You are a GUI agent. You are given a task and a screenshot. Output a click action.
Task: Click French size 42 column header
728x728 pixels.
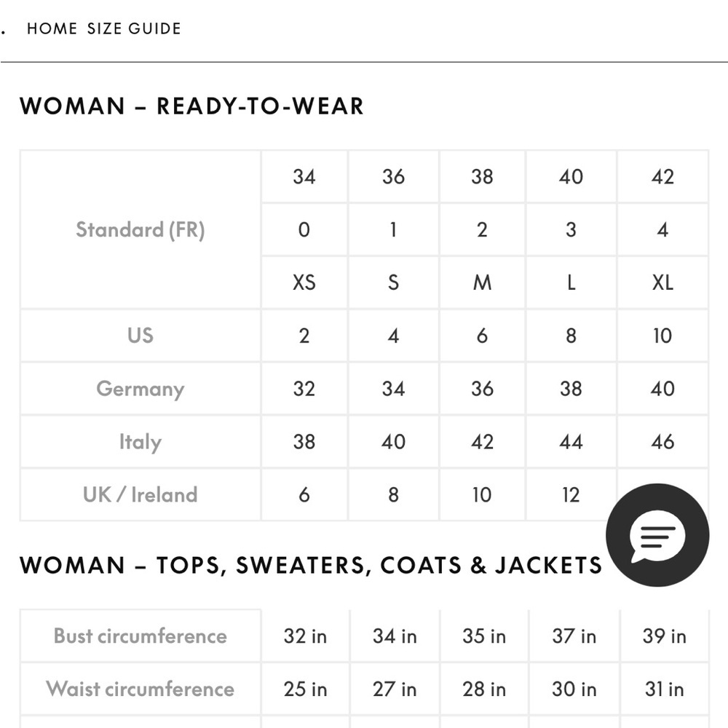click(x=662, y=177)
